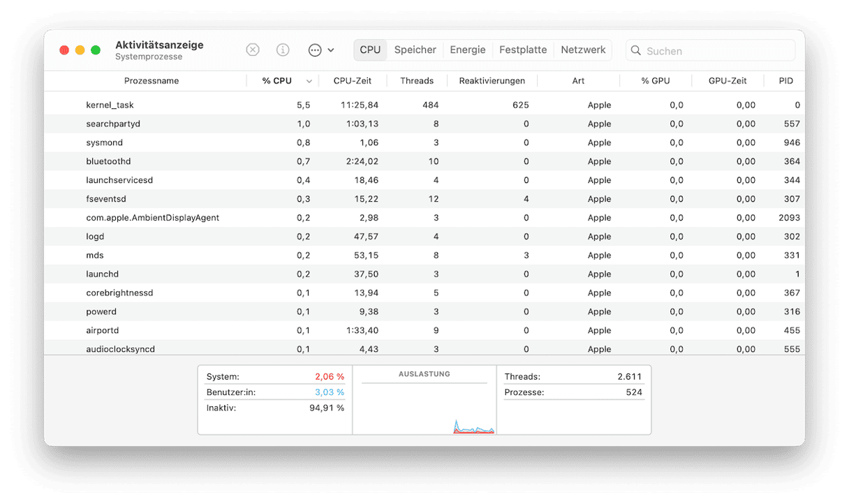
Task: Click the red close window button
Action: (x=64, y=50)
